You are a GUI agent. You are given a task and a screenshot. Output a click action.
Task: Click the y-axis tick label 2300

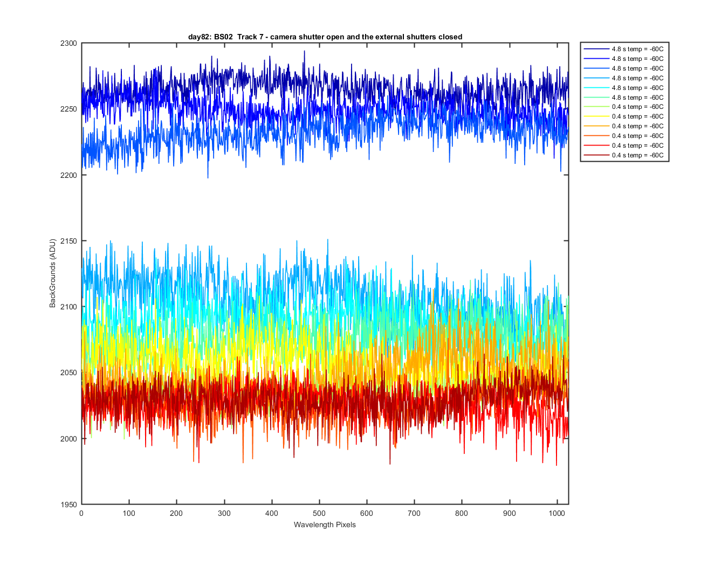(x=69, y=43)
